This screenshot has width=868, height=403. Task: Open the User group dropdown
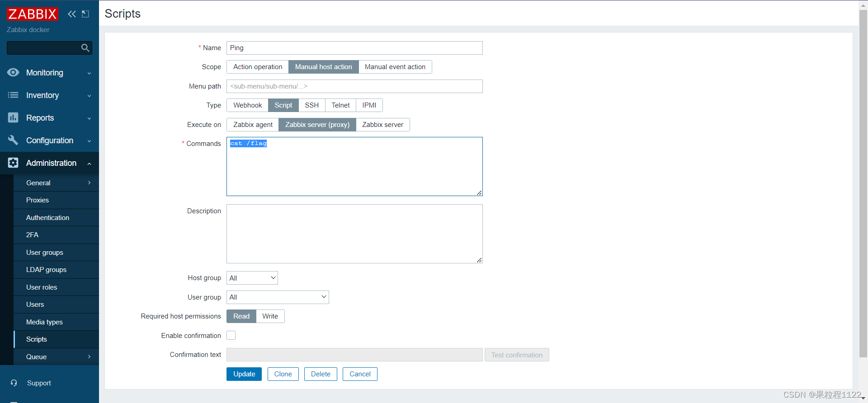[x=278, y=297]
